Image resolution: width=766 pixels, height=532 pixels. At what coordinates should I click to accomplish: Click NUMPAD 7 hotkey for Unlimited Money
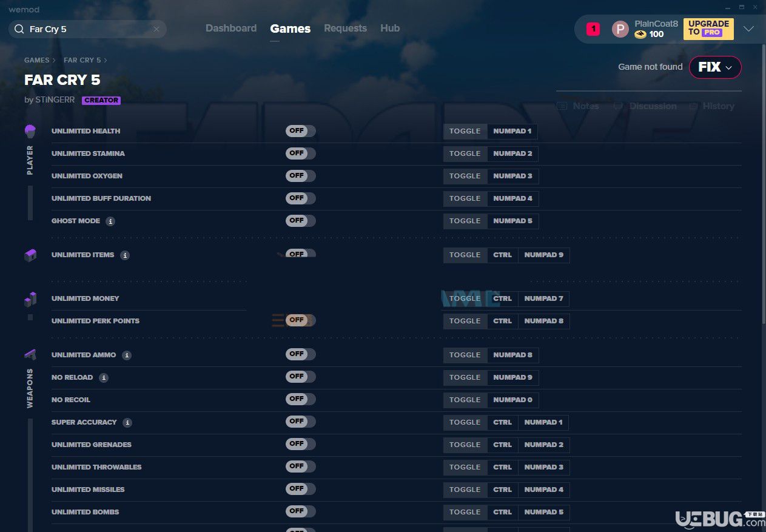click(543, 298)
